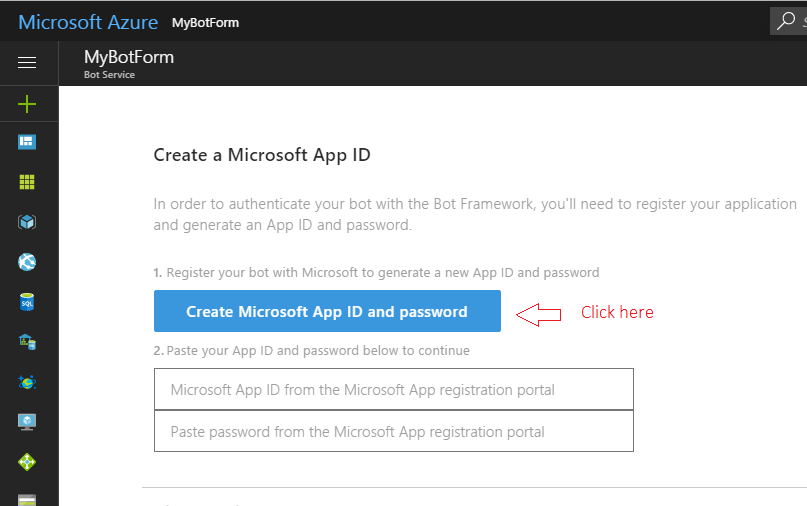
Task: Open the All resources grid icon
Action: (x=27, y=182)
